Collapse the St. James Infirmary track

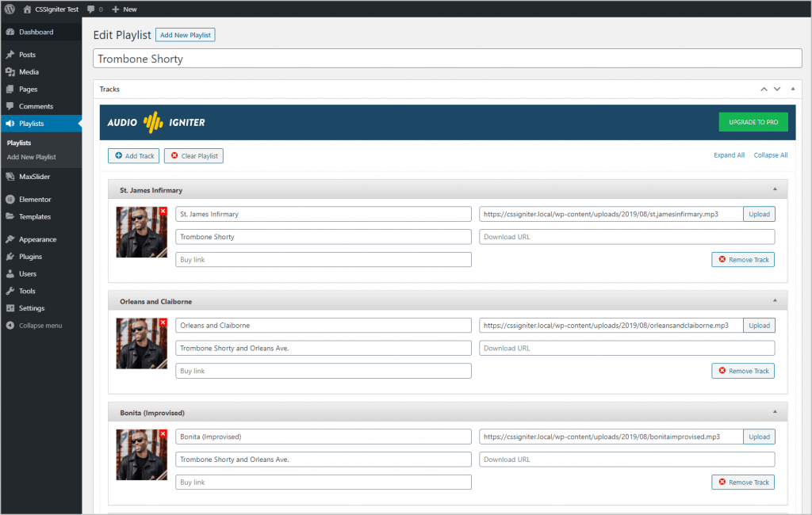(x=775, y=189)
